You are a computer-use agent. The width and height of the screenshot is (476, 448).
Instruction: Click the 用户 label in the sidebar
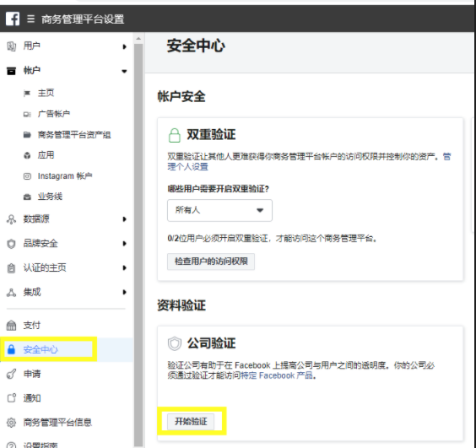(32, 46)
